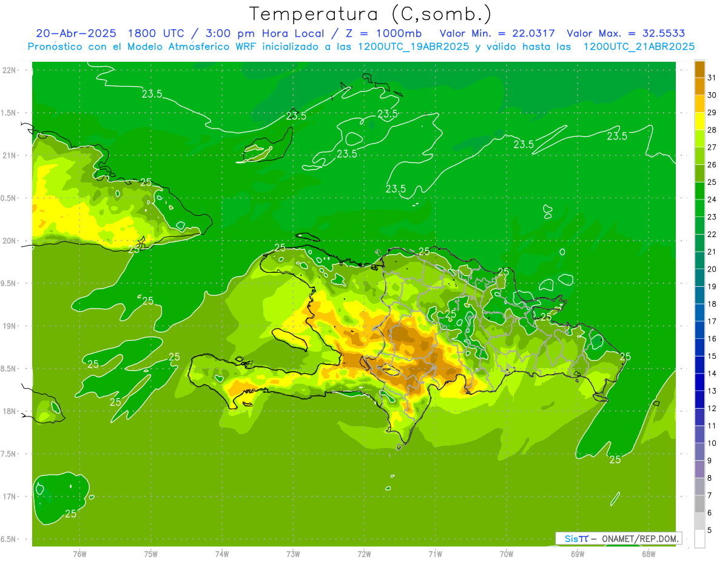728x562 pixels.
Task: Click the "72W" longitude axis label
Action: click(364, 554)
